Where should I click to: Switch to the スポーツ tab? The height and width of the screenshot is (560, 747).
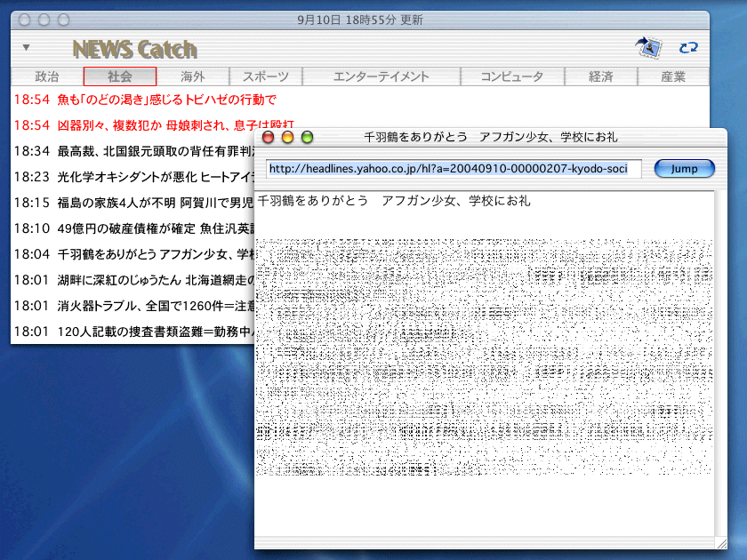266,77
